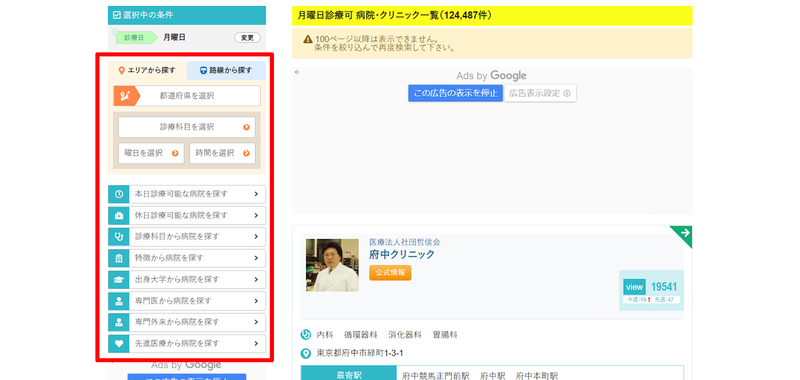Click the heart icon for 先進医療から病院を探す
The height and width of the screenshot is (380, 800).
tap(119, 343)
